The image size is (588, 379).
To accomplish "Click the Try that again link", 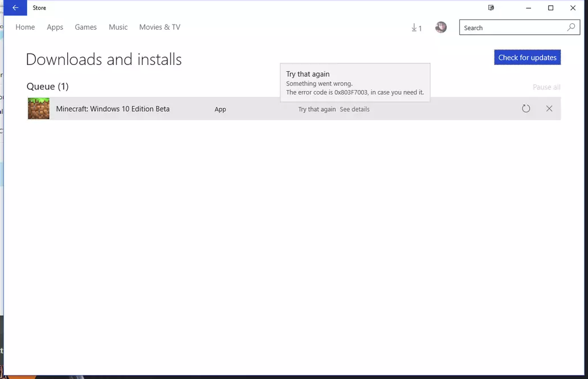I will (317, 109).
